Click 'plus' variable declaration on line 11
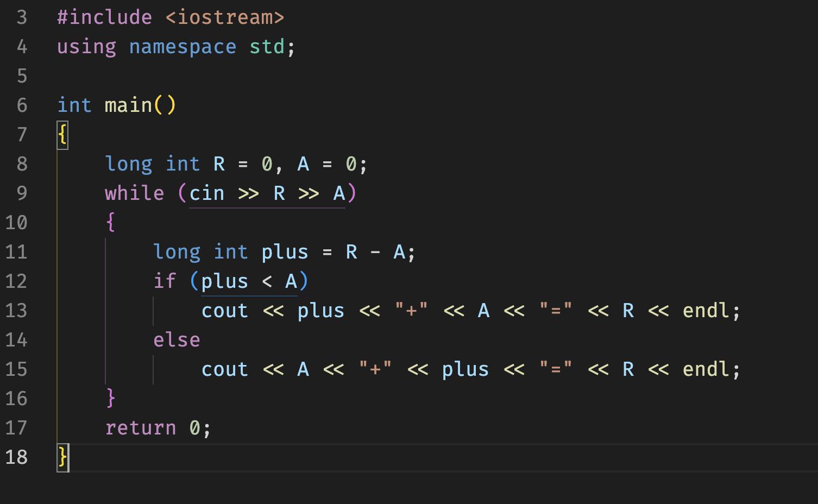This screenshot has width=818, height=504. [x=285, y=252]
